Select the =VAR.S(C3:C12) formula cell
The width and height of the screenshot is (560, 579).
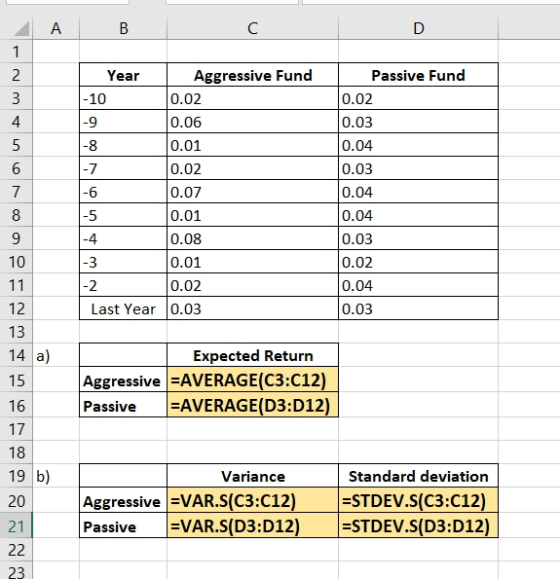[x=252, y=500]
